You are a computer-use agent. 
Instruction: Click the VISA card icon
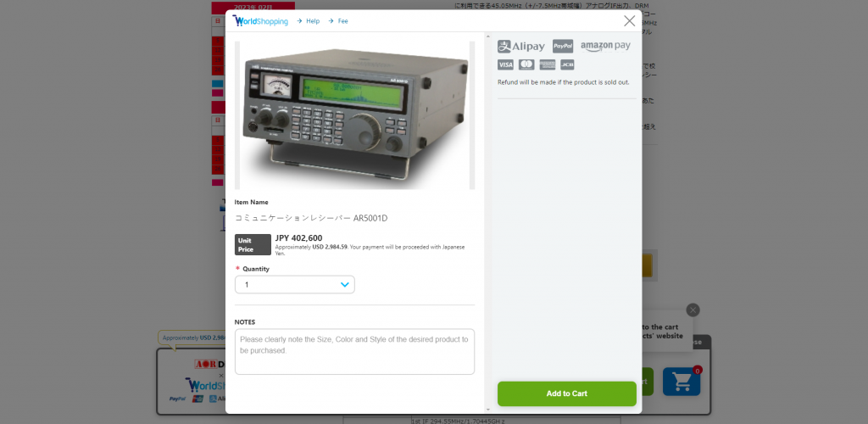[505, 64]
